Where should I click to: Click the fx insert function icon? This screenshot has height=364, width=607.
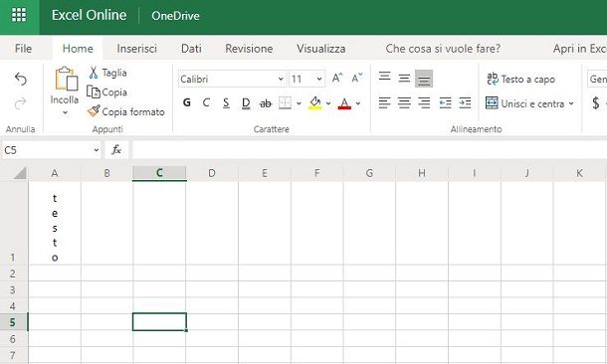pos(116,150)
